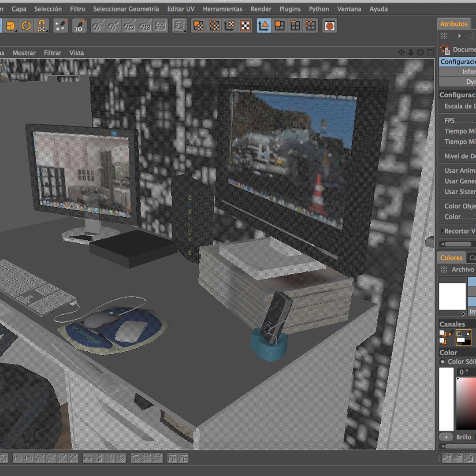This screenshot has width=476, height=476.
Task: Open the Plugins menu
Action: 290,9
